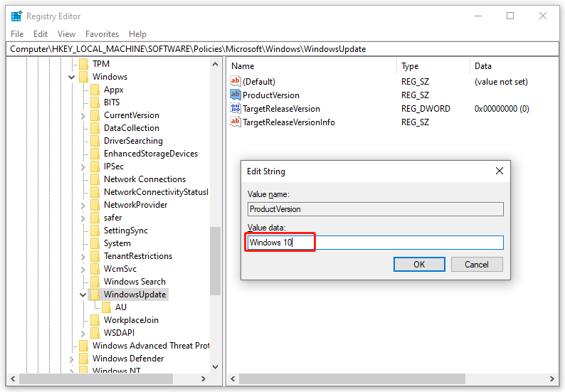The width and height of the screenshot is (565, 392).
Task: Expand the WcmSvc key
Action: pos(83,269)
